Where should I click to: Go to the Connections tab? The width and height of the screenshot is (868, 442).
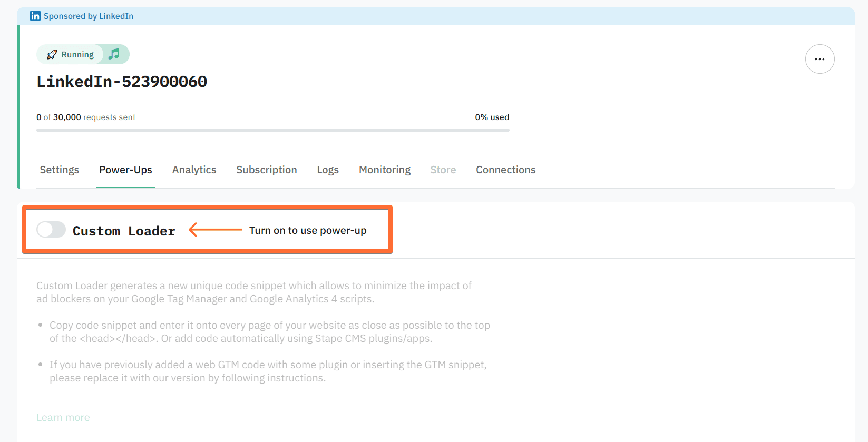point(506,170)
